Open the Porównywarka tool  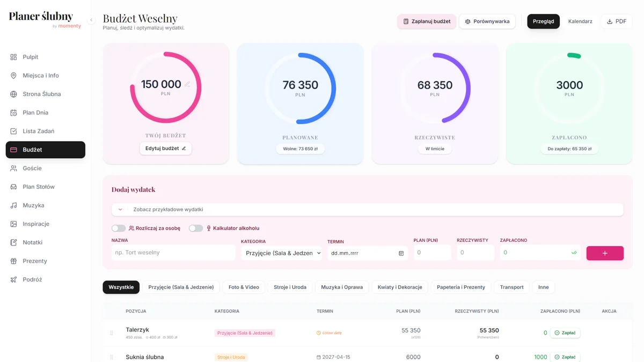click(x=487, y=21)
